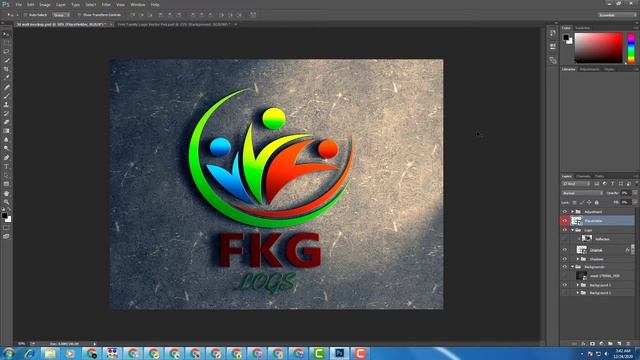Click the Lock all icon

coord(596,202)
